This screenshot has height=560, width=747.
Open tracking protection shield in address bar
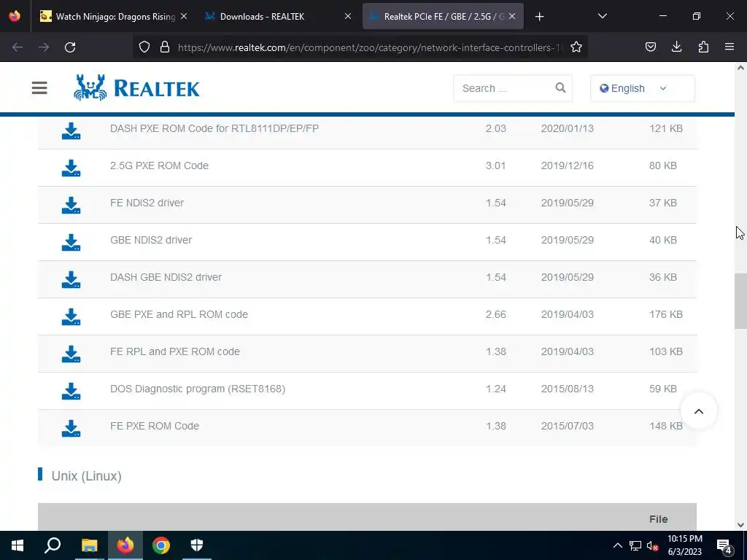tap(144, 47)
